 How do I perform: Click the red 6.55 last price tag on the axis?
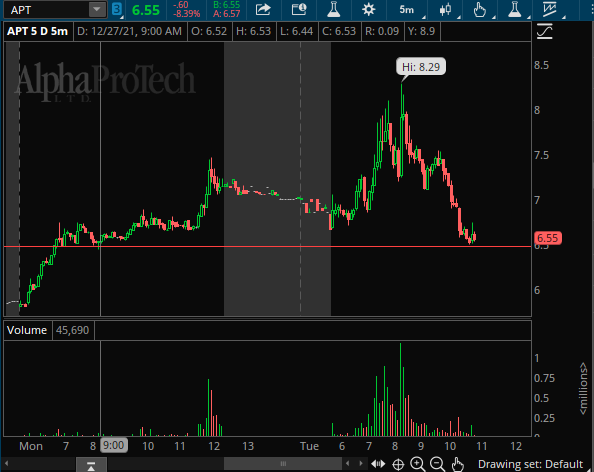(x=547, y=238)
